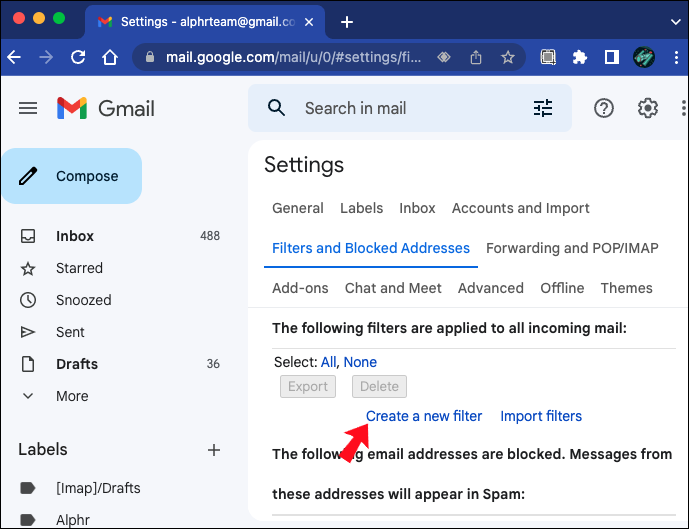Bookmark this page with the star icon
Screen dimensions: 689x529
coord(508,57)
